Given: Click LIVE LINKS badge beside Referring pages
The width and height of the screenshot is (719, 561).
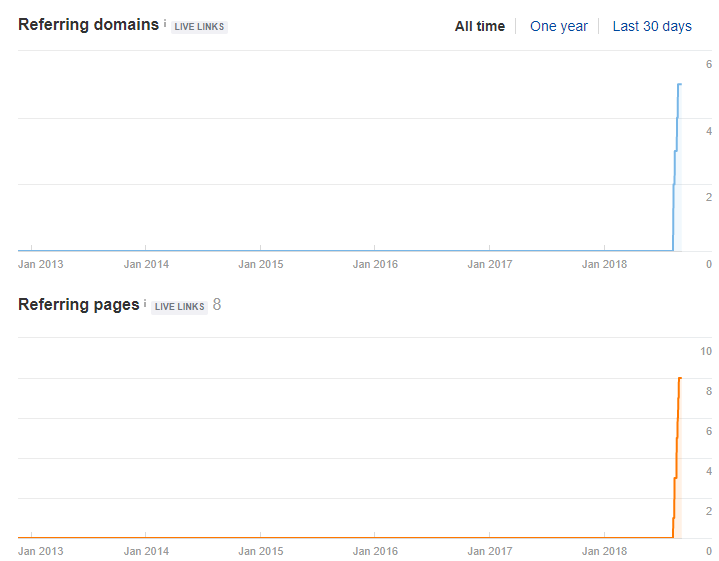Looking at the screenshot, I should [179, 306].
